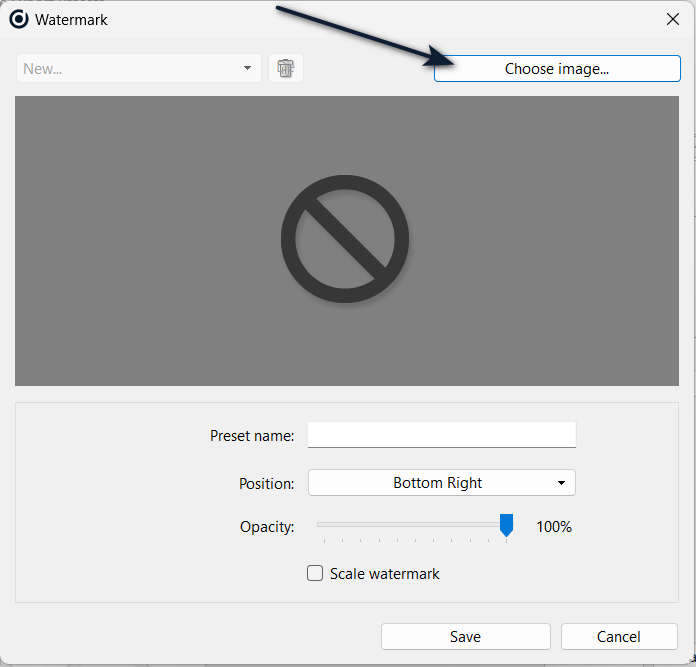The width and height of the screenshot is (696, 667).
Task: Click the no-image placeholder symbol in preview
Action: point(345,240)
